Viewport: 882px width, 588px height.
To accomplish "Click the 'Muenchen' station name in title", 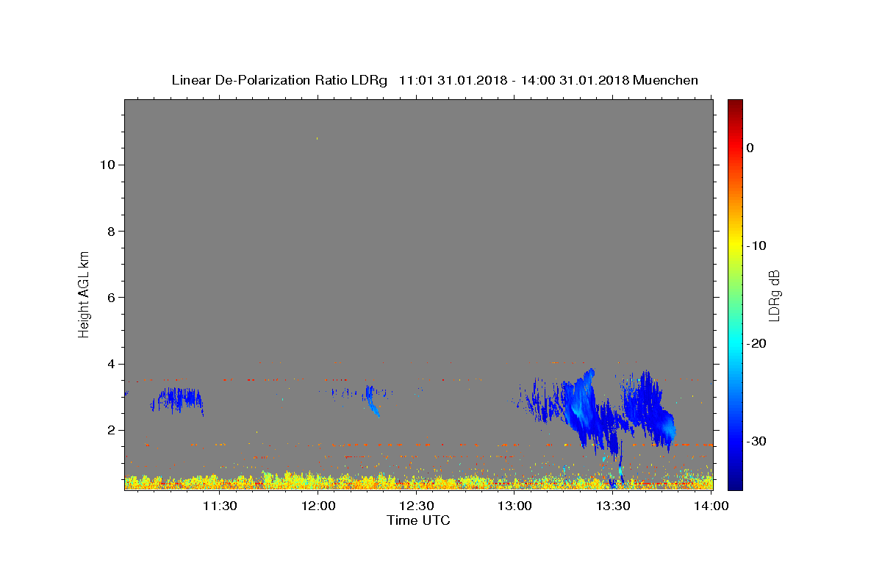I will (x=665, y=80).
